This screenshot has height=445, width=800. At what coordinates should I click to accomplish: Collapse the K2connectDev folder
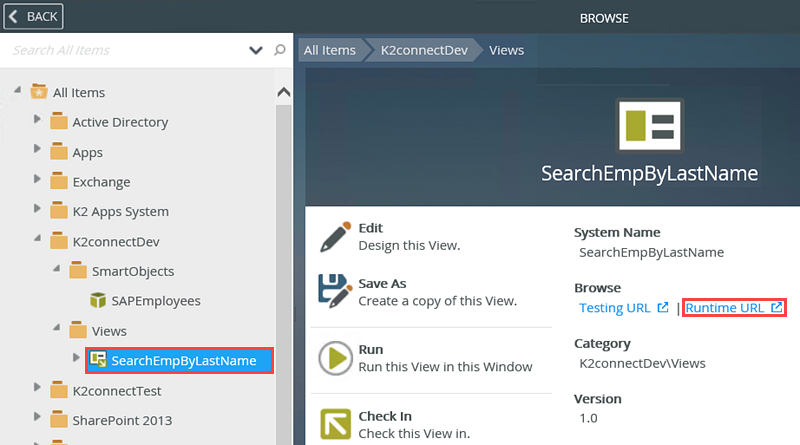tap(37, 240)
